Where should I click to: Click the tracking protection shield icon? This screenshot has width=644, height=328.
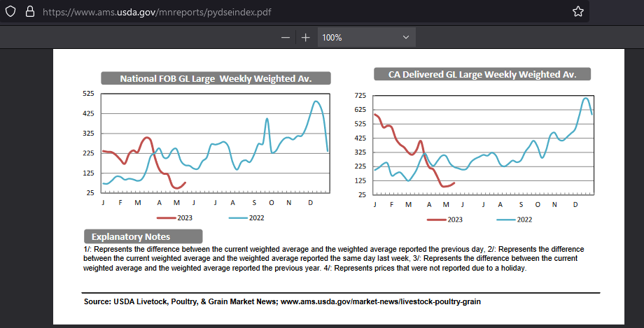10,12
